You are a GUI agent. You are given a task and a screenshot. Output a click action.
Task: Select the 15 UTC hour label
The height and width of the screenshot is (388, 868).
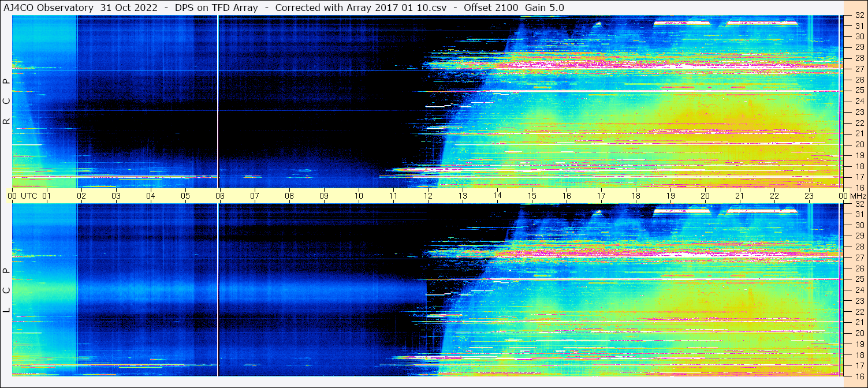531,196
